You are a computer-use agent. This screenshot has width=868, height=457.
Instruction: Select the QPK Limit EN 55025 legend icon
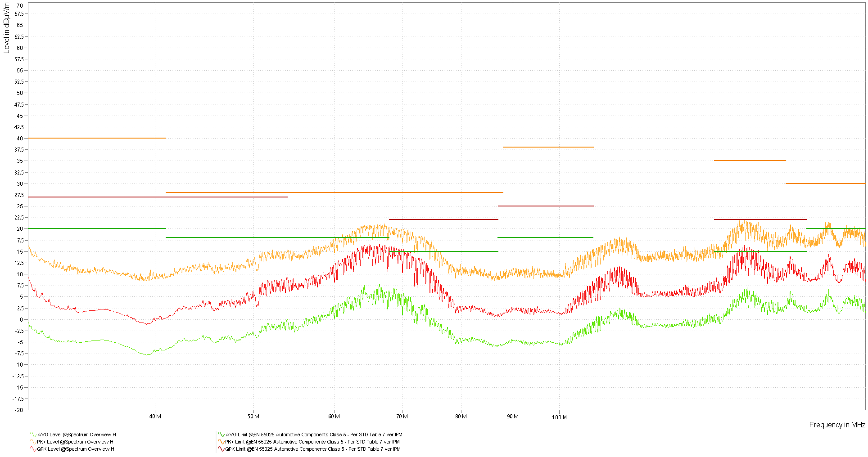pos(220,449)
